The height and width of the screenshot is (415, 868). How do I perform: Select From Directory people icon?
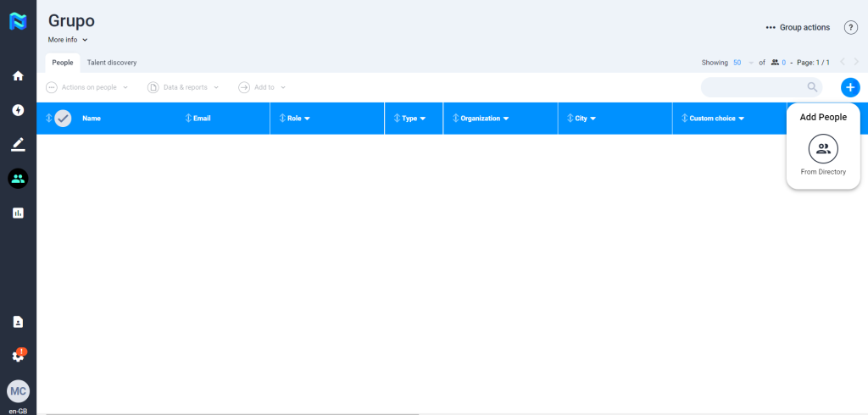(x=823, y=149)
